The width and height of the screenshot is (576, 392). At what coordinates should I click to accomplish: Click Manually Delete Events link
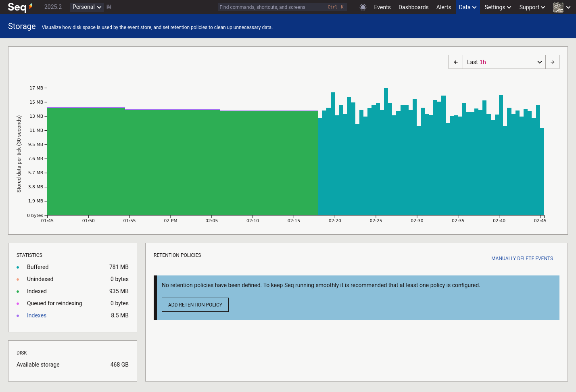point(522,259)
